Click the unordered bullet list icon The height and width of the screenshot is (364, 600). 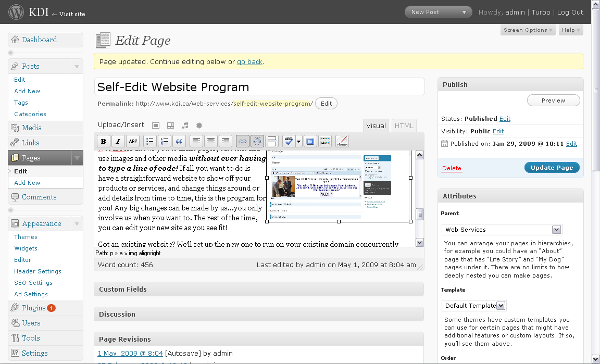pos(149,141)
